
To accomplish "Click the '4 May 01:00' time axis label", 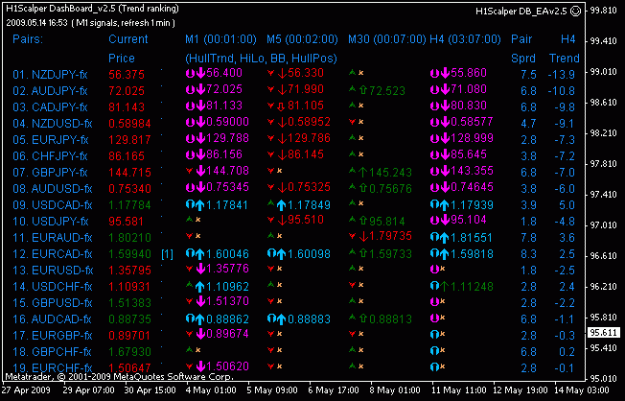I will point(211,390).
